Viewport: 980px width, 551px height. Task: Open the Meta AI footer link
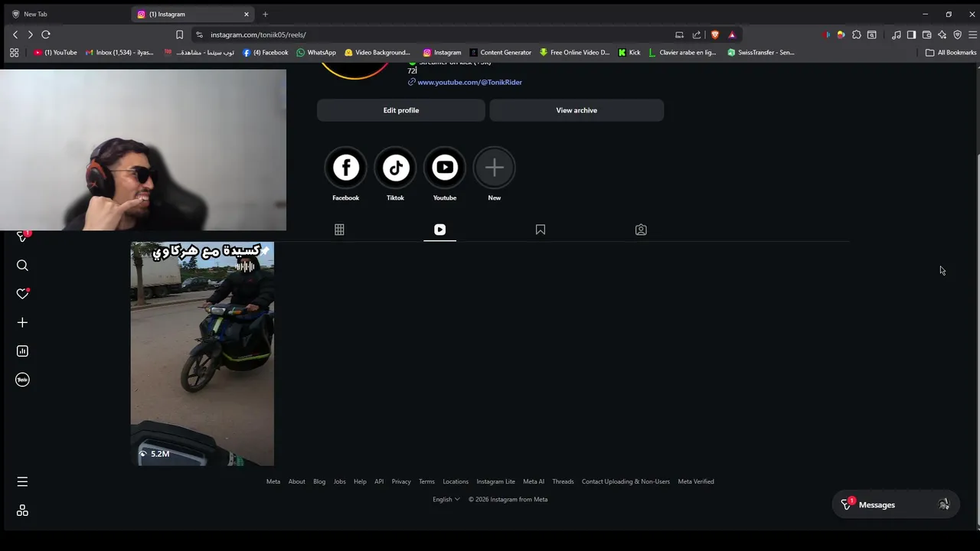click(x=534, y=481)
